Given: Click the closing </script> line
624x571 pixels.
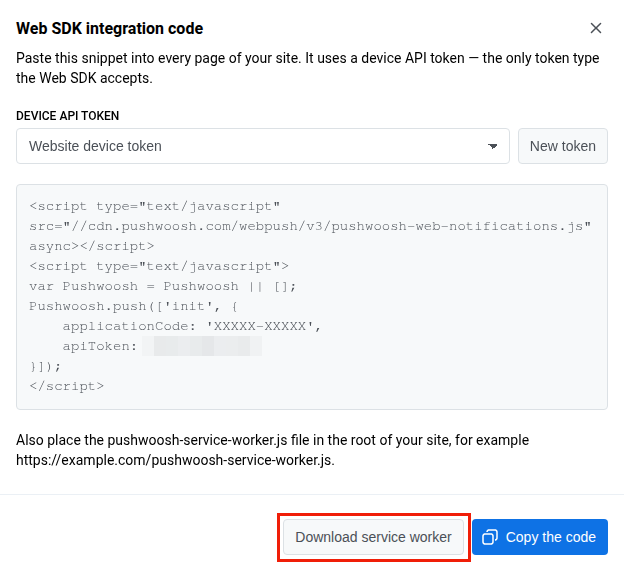Looking at the screenshot, I should (x=67, y=386).
